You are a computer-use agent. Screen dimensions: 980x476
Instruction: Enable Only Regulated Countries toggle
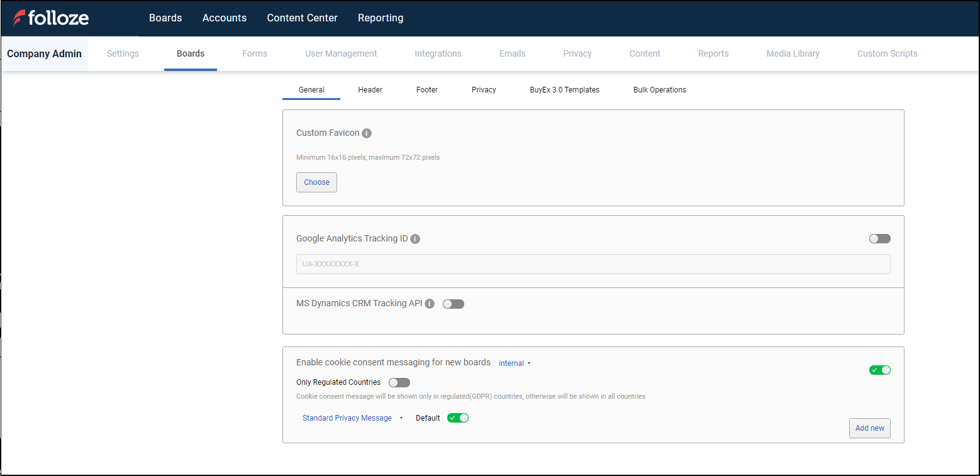[x=399, y=383]
